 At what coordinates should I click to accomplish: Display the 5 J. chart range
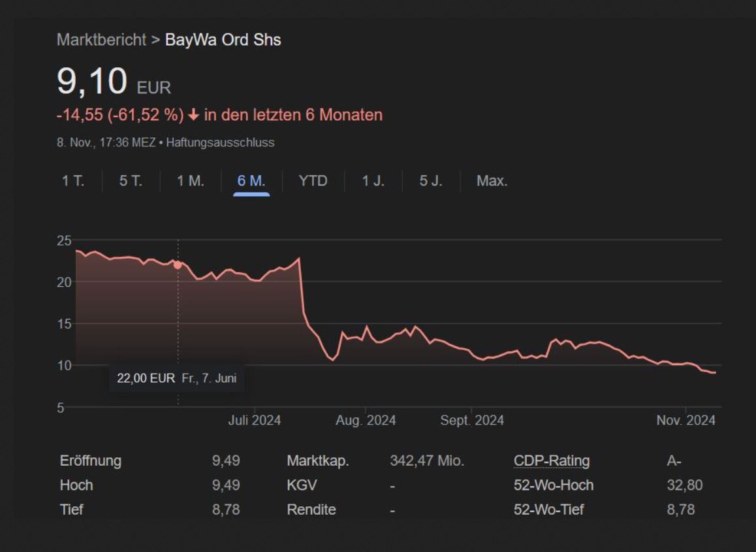pyautogui.click(x=431, y=181)
